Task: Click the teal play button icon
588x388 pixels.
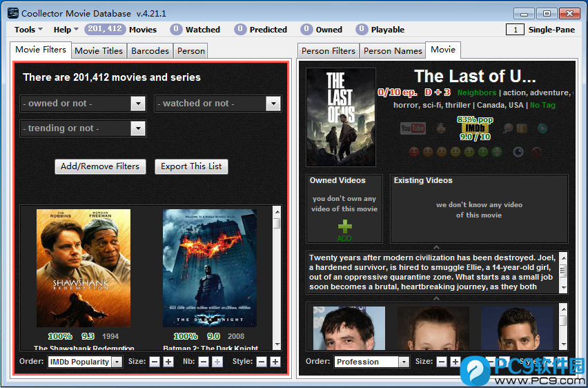Action: [x=542, y=128]
